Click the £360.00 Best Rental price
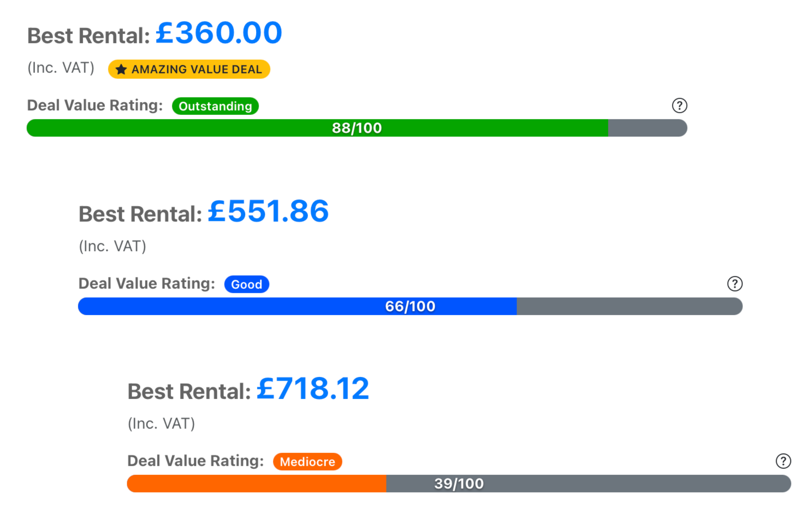The image size is (812, 514). point(218,33)
